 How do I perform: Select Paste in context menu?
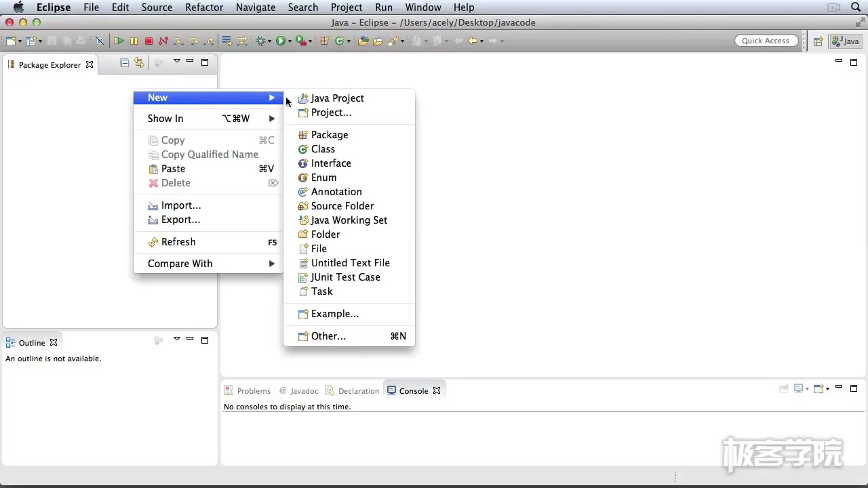[208, 168]
